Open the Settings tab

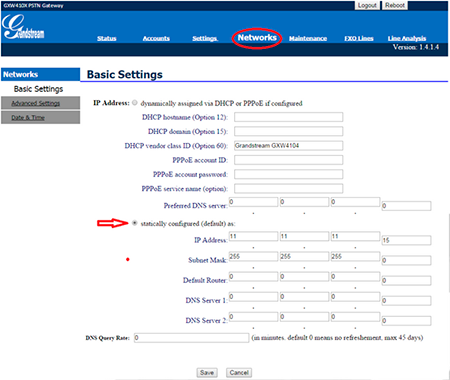tap(205, 38)
